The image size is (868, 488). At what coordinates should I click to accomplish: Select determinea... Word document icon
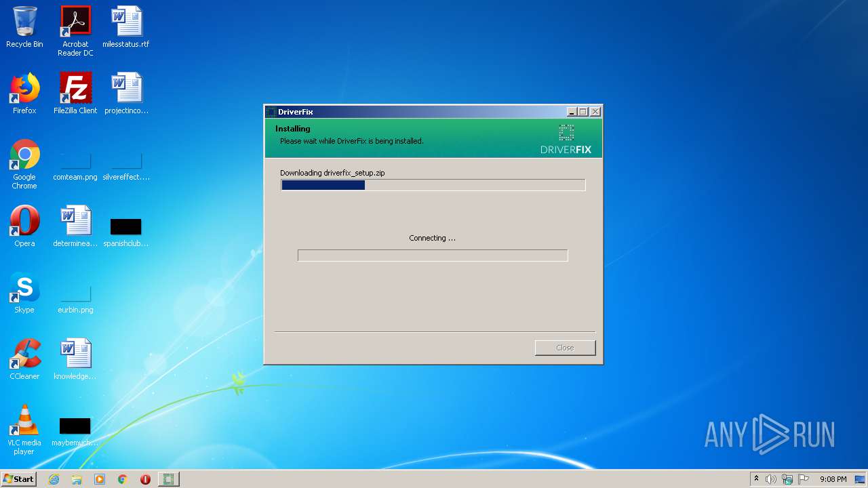(x=75, y=226)
